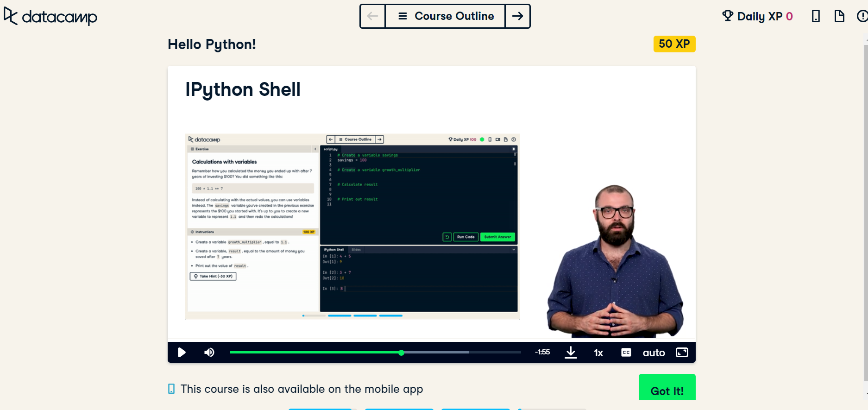Play the IPython Shell video
The image size is (868, 410).
tap(182, 353)
